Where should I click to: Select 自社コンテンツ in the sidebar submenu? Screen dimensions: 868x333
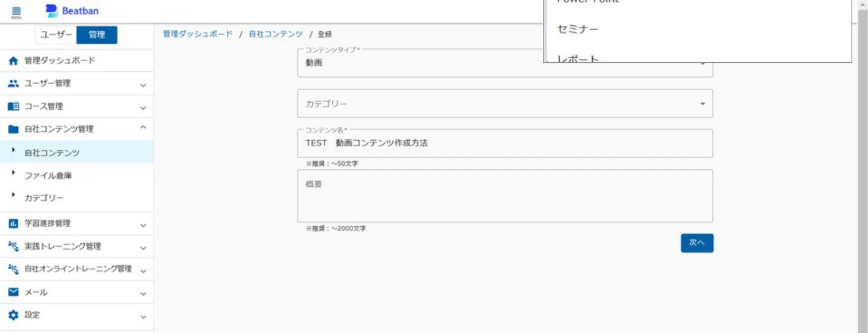click(77, 152)
